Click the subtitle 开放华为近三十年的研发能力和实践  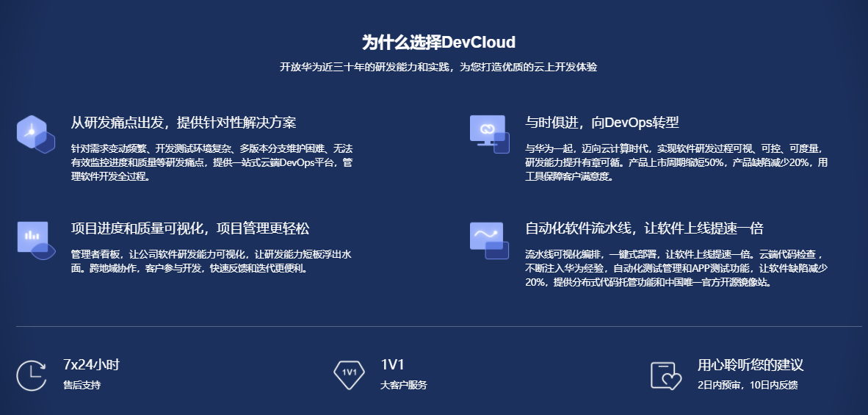coord(438,67)
